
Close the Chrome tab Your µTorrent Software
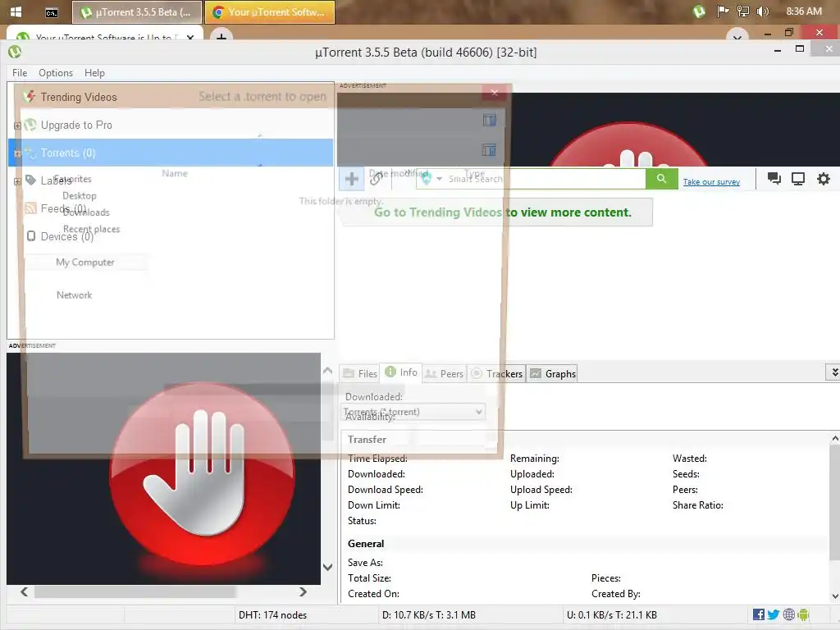pyautogui.click(x=190, y=38)
